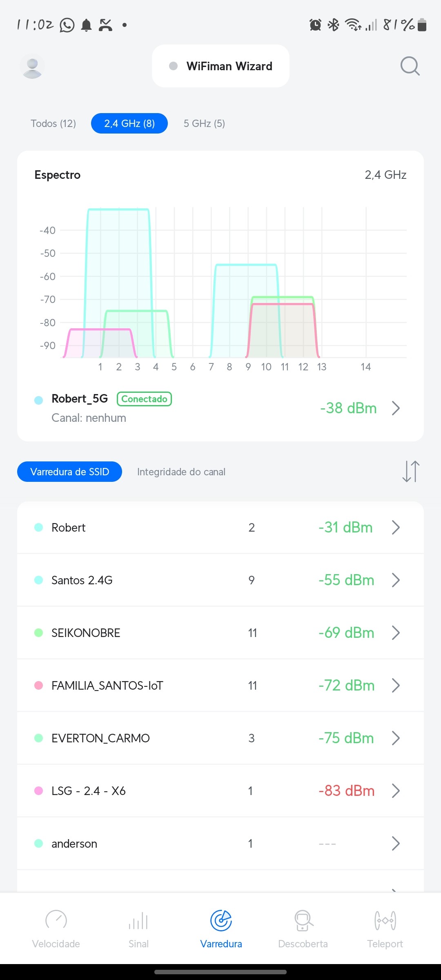Tap the pink dot beside LSG - 2.4 - X6
This screenshot has height=980, width=441.
39,791
